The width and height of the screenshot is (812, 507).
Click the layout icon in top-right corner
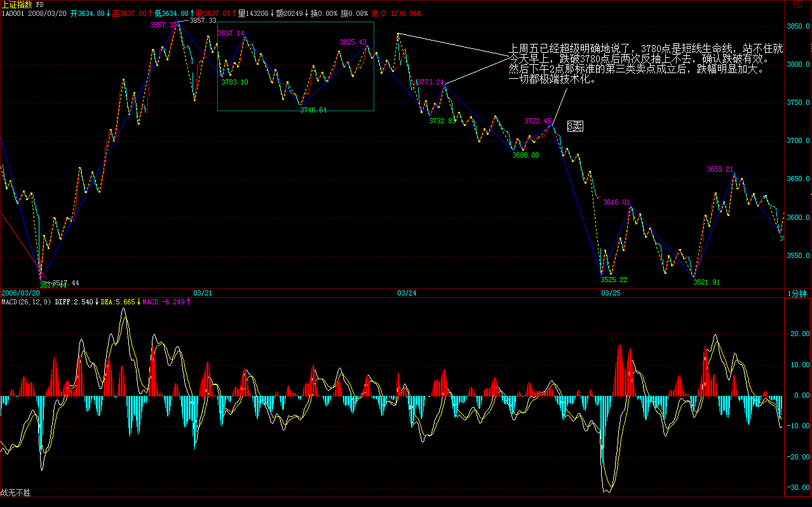point(797,5)
